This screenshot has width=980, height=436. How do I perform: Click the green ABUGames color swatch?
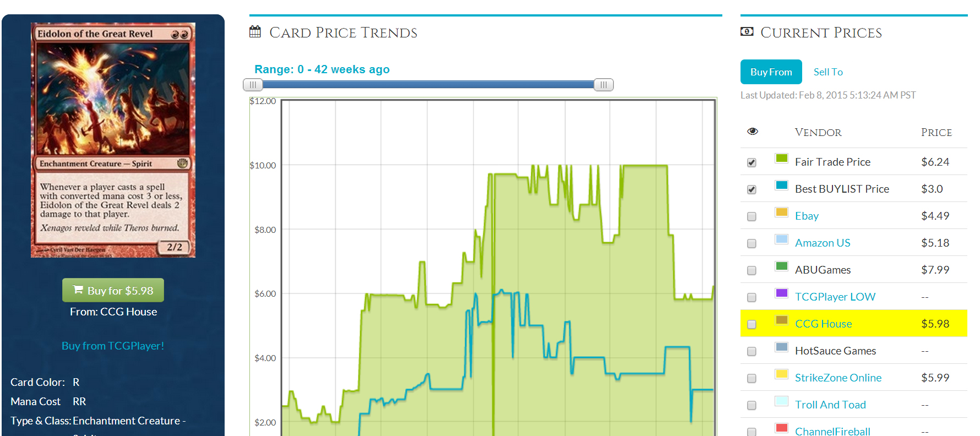click(x=781, y=266)
